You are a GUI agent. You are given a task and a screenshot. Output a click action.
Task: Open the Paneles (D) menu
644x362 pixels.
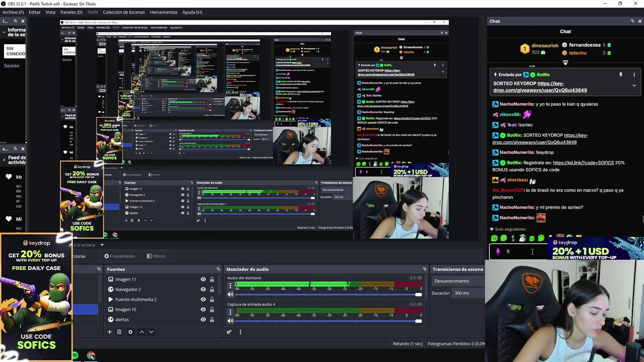coord(71,12)
